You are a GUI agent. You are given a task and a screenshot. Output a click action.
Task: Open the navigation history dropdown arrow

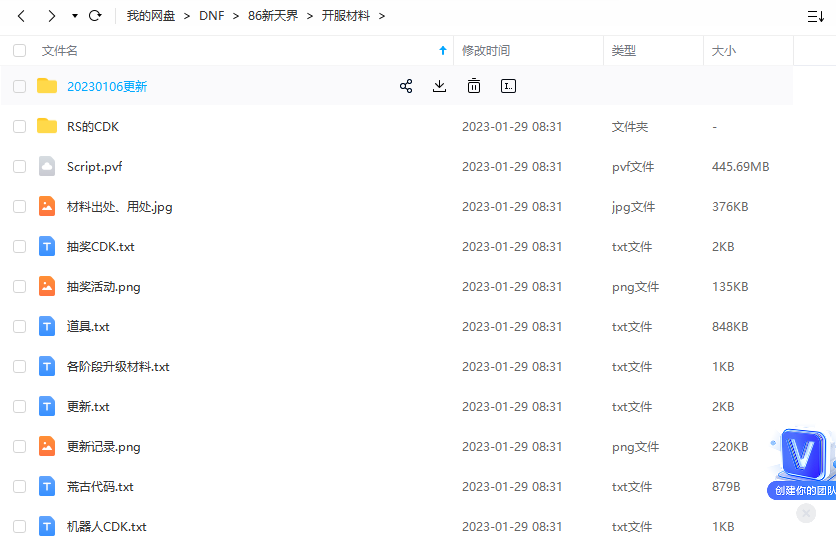tap(75, 16)
